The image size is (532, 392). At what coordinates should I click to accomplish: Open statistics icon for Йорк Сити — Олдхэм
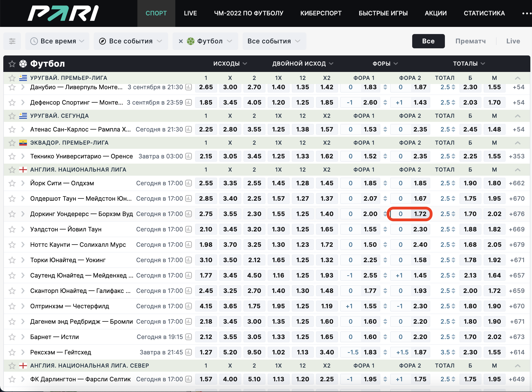tap(189, 183)
